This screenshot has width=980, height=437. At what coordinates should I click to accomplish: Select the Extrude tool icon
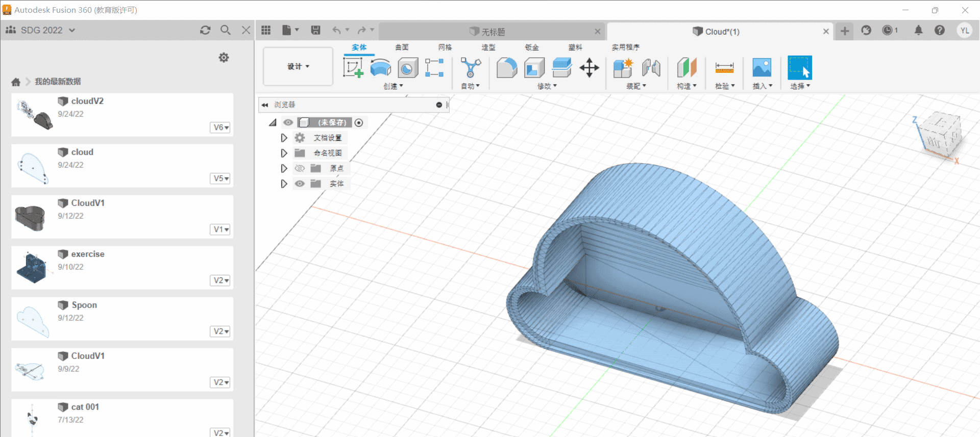pos(380,67)
